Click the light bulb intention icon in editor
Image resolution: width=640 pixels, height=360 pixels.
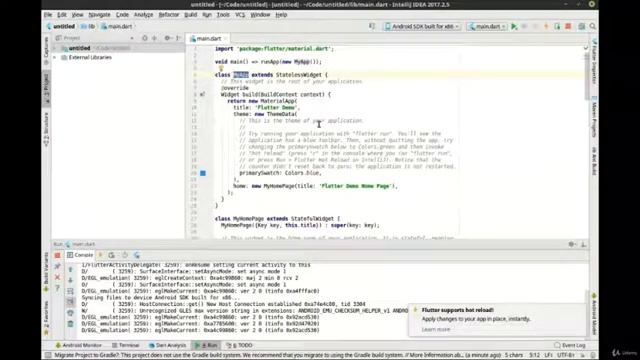pos(221,69)
